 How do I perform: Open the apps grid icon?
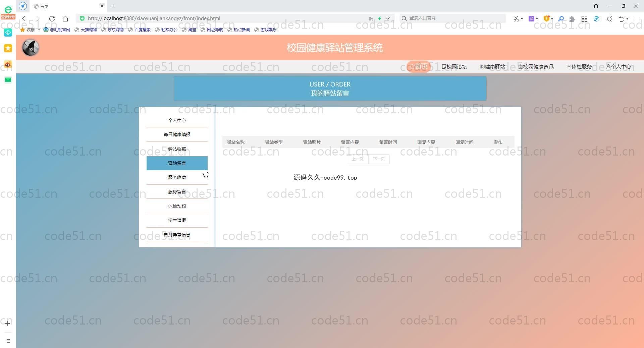[x=584, y=19]
